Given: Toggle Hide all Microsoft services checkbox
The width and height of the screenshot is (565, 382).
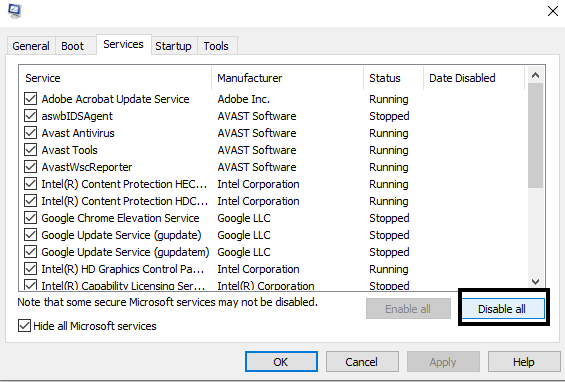Looking at the screenshot, I should pos(25,326).
